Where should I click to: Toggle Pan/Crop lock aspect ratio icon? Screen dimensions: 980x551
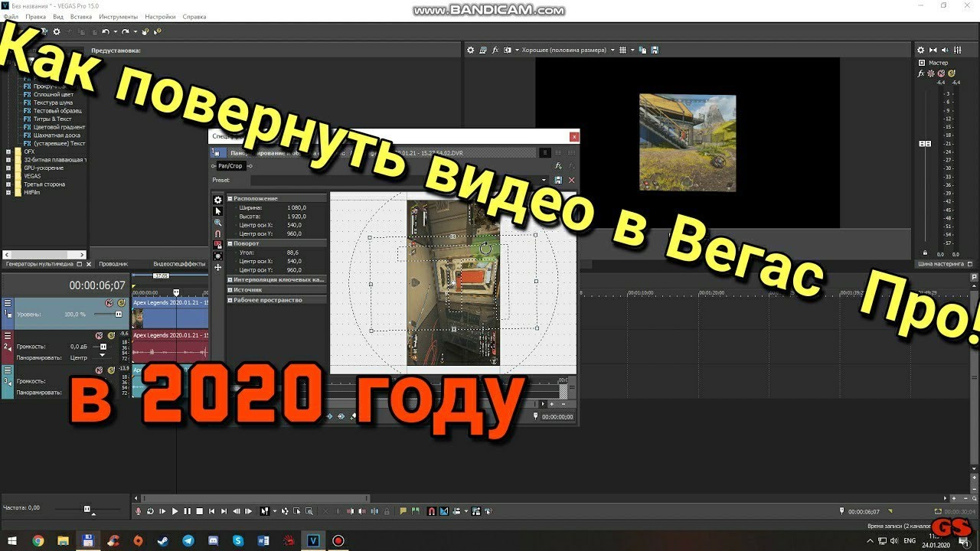click(218, 245)
